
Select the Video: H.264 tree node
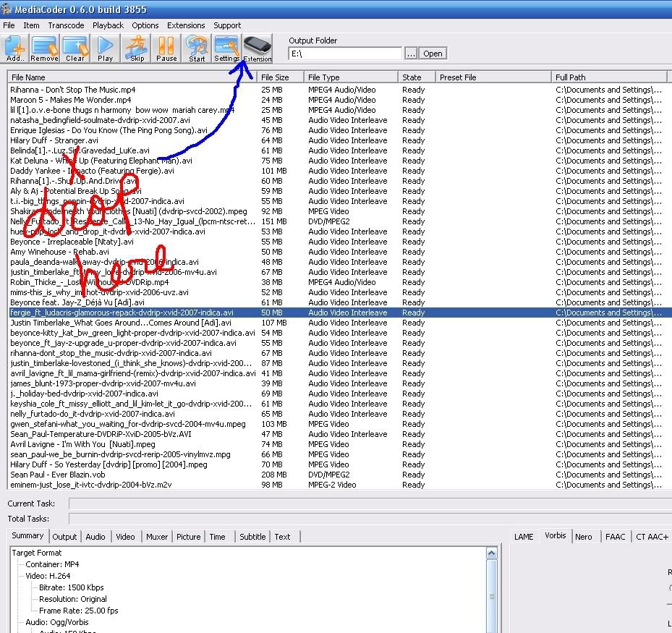48,576
